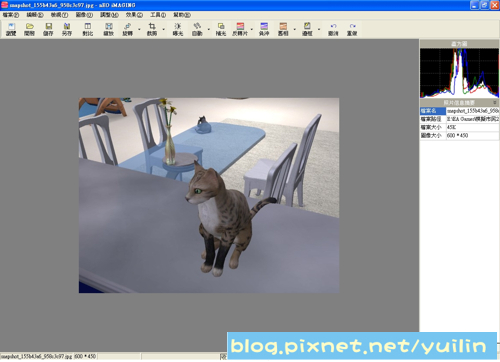Open the 編輯 Edit menu

coord(35,15)
